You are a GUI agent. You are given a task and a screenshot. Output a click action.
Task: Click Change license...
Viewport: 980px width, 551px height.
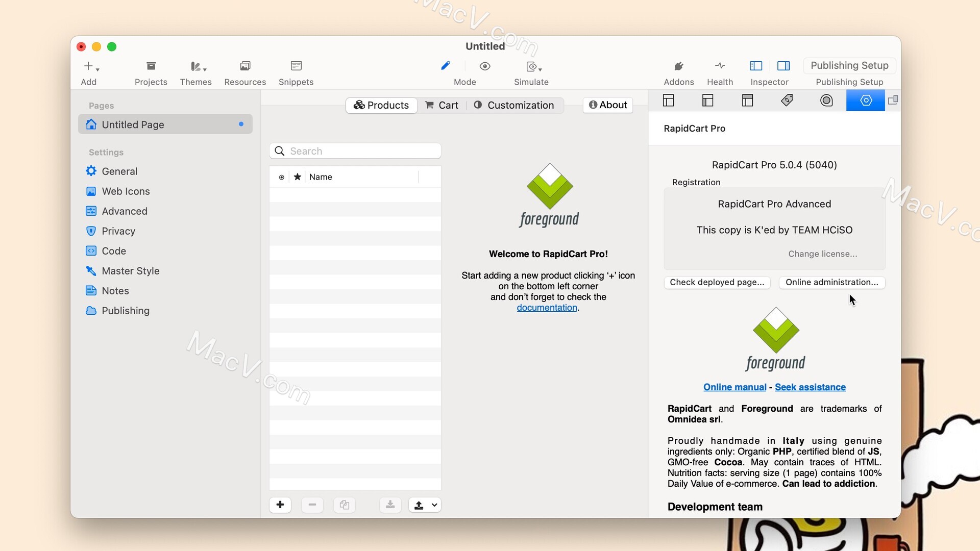click(x=822, y=254)
